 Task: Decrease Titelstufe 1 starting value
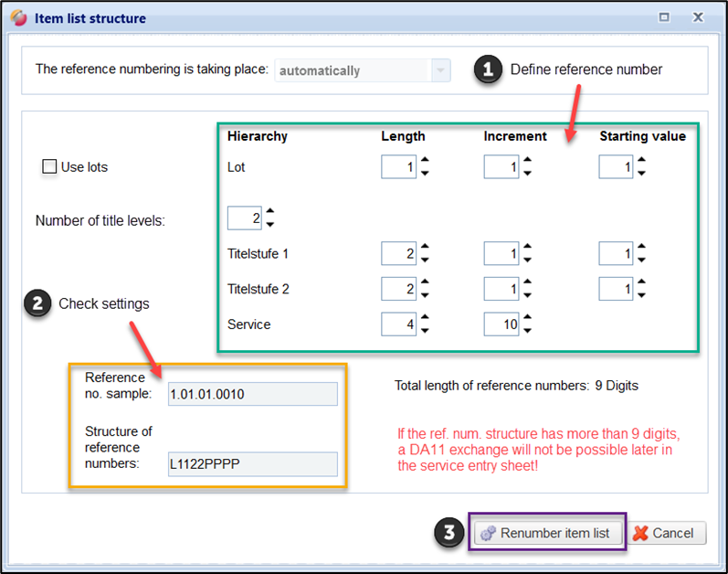point(642,259)
